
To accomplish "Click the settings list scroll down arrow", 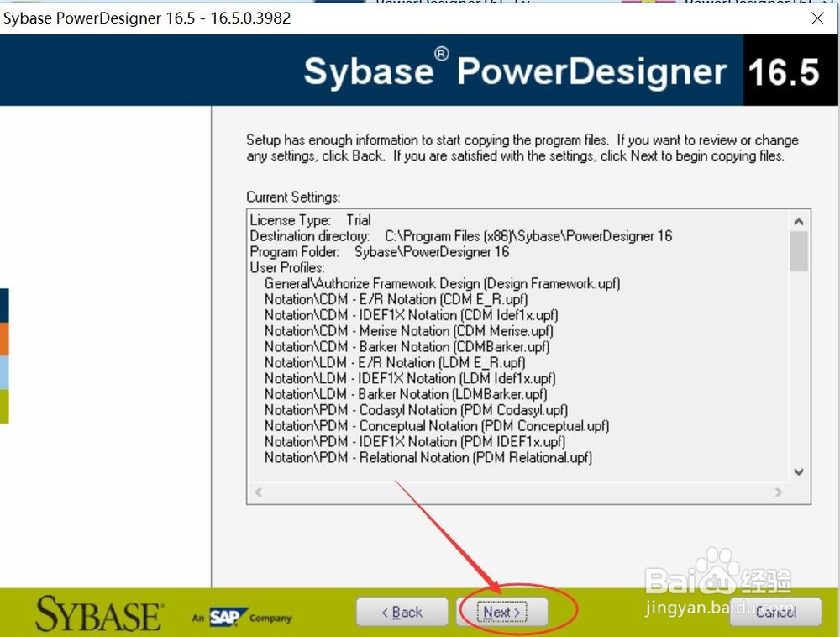I will click(798, 472).
